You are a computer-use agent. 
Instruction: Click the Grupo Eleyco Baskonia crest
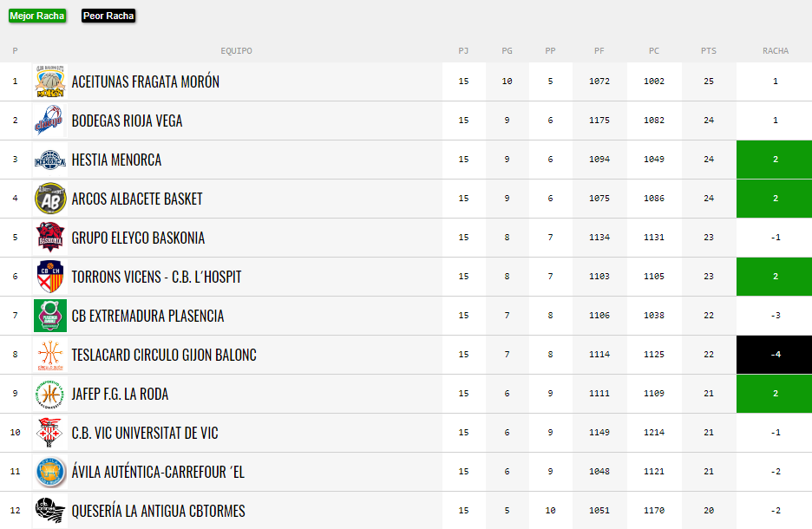tap(50, 237)
